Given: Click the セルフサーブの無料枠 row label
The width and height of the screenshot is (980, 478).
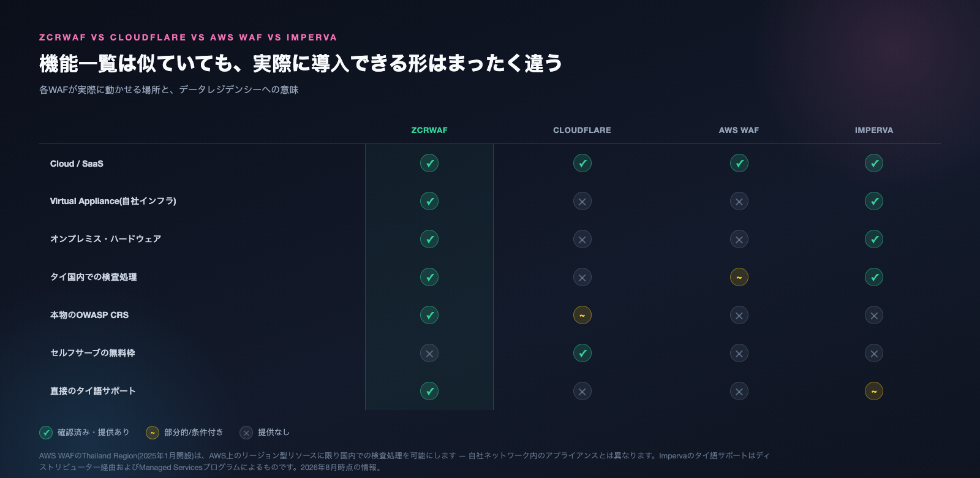Looking at the screenshot, I should pos(92,353).
